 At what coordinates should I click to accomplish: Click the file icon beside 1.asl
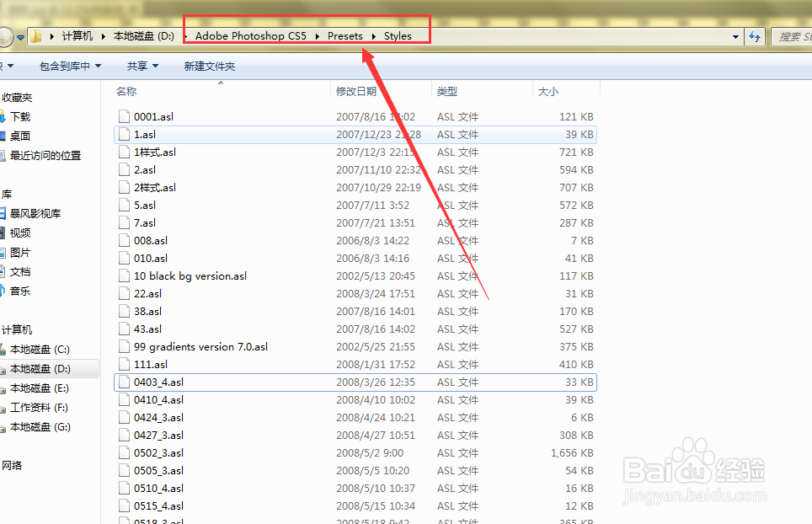pyautogui.click(x=124, y=134)
